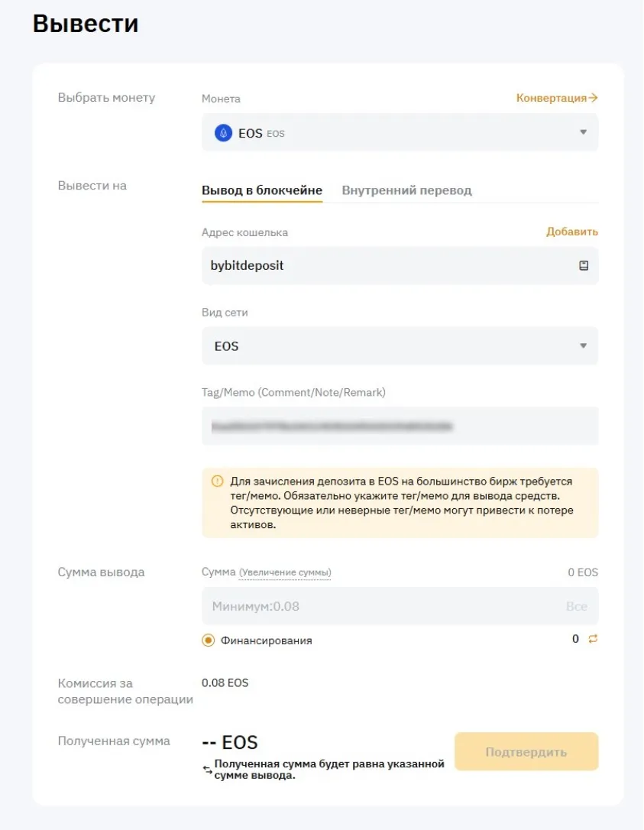This screenshot has width=644, height=830.
Task: Click Все to withdraw maximum
Action: tap(576, 606)
